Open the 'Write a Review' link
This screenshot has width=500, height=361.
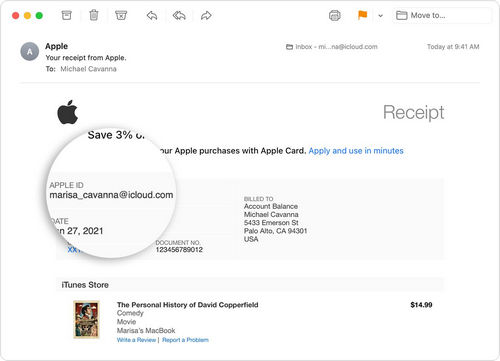(x=136, y=340)
